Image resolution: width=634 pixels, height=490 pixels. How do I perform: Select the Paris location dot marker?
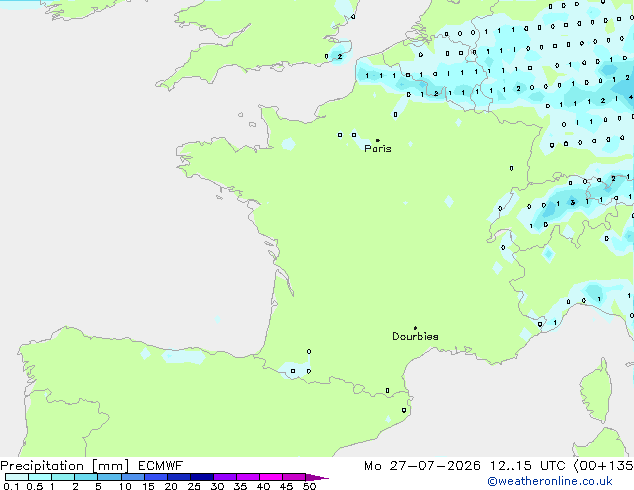pos(378,140)
